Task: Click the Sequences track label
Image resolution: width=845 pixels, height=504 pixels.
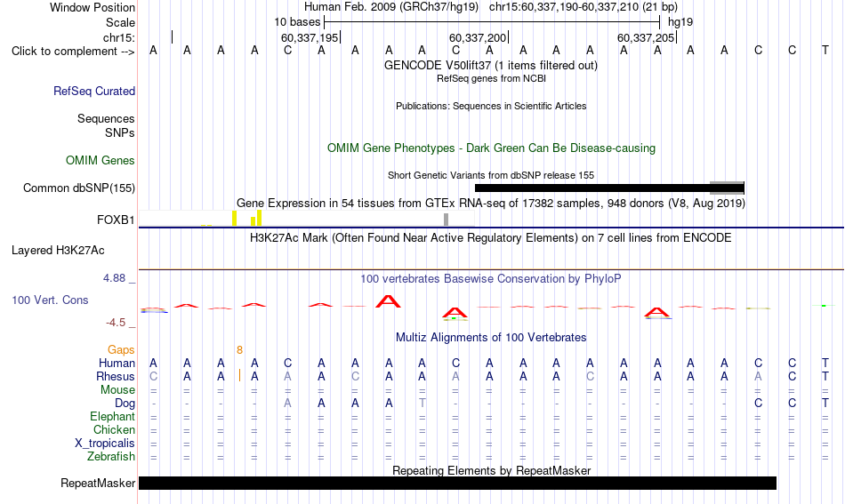Action: (x=106, y=118)
